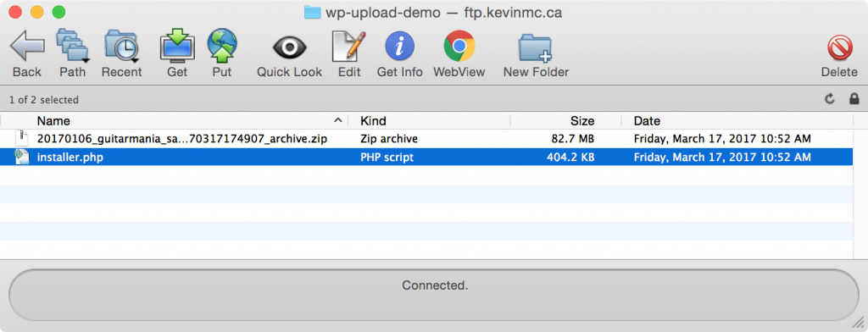
Task: Close the window with red button
Action: 15,12
